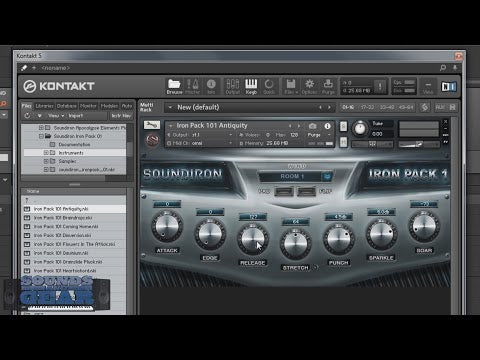Click the Tune knob
Screen dimensions: 480x360
360,128
